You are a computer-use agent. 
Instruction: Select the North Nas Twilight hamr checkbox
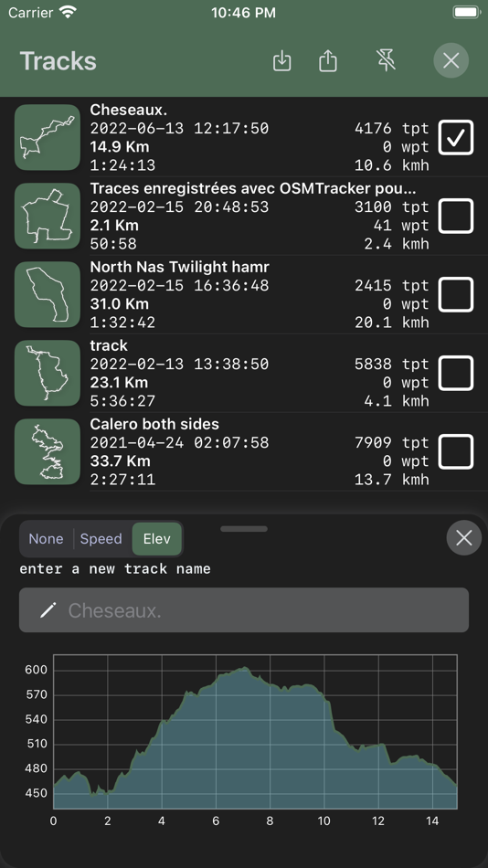point(456,294)
